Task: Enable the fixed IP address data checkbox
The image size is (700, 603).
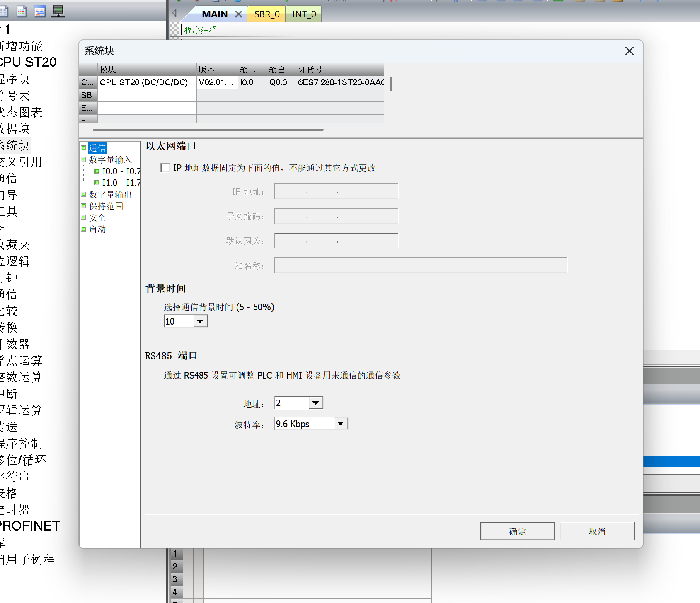Action: tap(165, 168)
